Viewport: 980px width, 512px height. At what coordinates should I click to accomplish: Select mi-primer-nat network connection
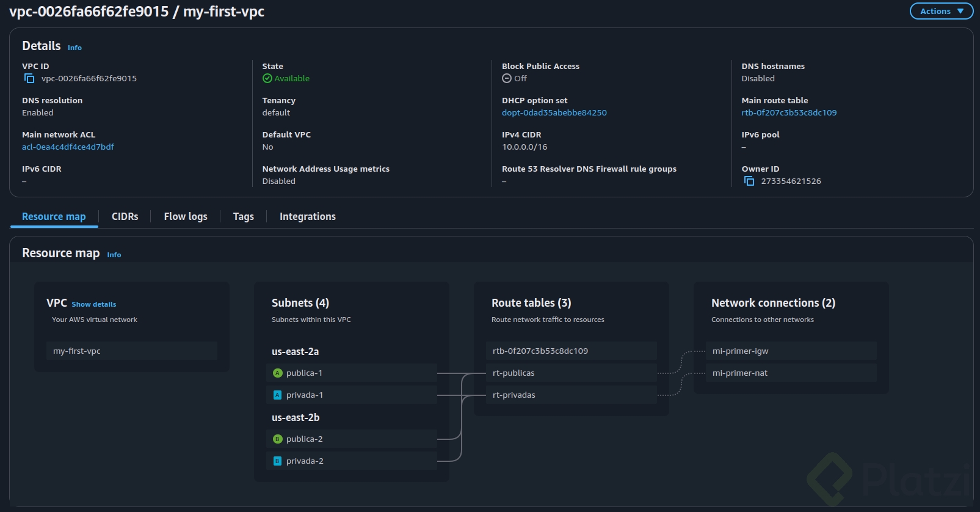click(739, 373)
